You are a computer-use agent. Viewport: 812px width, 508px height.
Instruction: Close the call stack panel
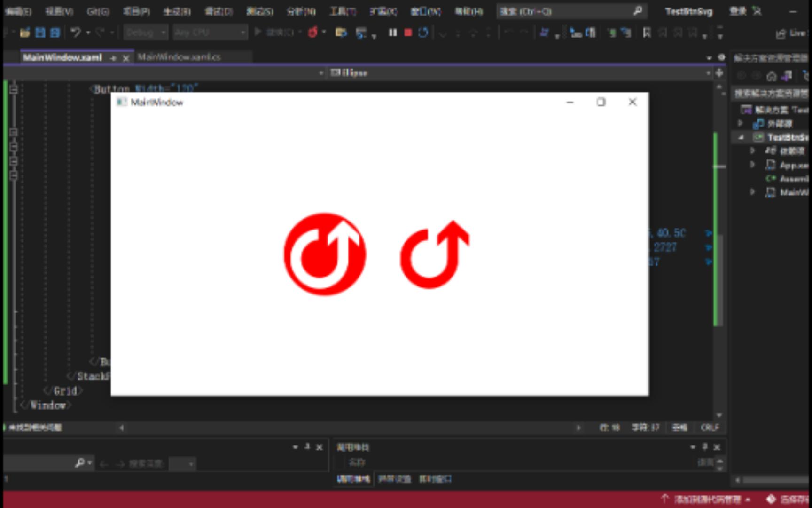(x=717, y=447)
